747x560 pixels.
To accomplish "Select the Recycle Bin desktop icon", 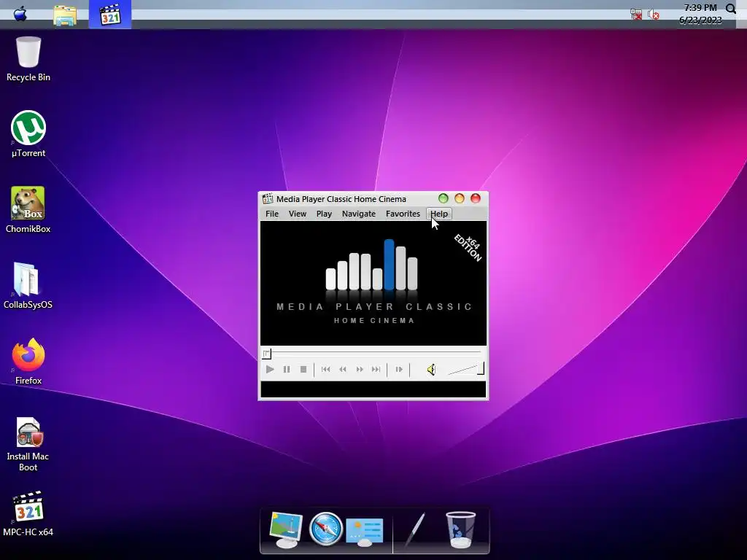I will 28,59.
